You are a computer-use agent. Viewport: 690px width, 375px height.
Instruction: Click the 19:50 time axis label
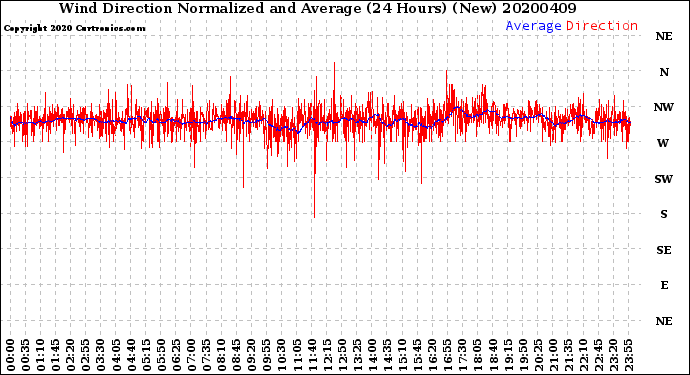click(523, 355)
